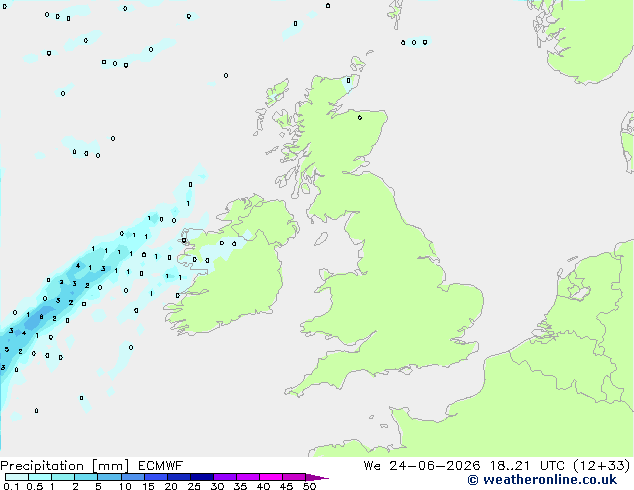Click the 10–15 mm legend color swatch
This screenshot has height=490, width=634.
pos(132,477)
